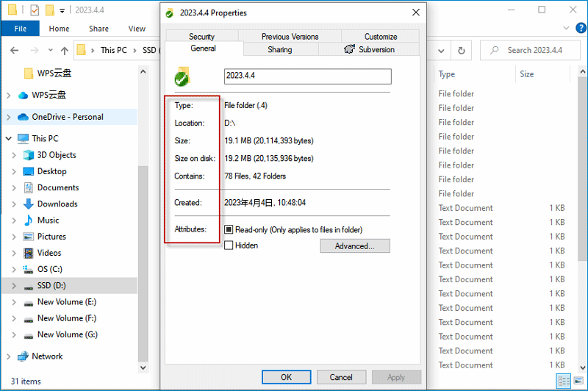
Task: Click the Network icon in navigation pane
Action: pos(23,356)
